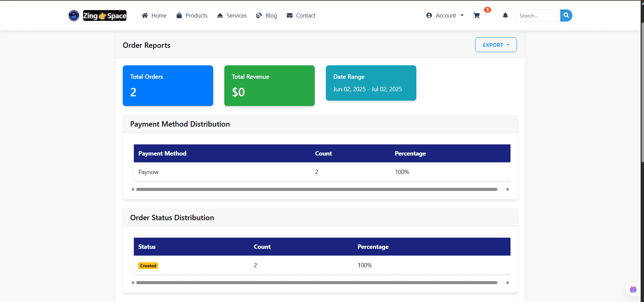Click the Count header in status table
This screenshot has width=644, height=302.
click(262, 247)
